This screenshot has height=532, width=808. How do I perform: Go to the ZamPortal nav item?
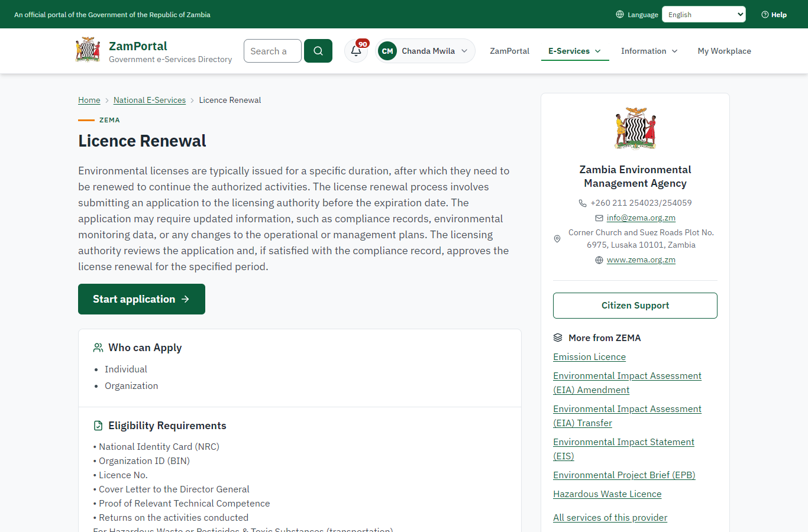509,51
